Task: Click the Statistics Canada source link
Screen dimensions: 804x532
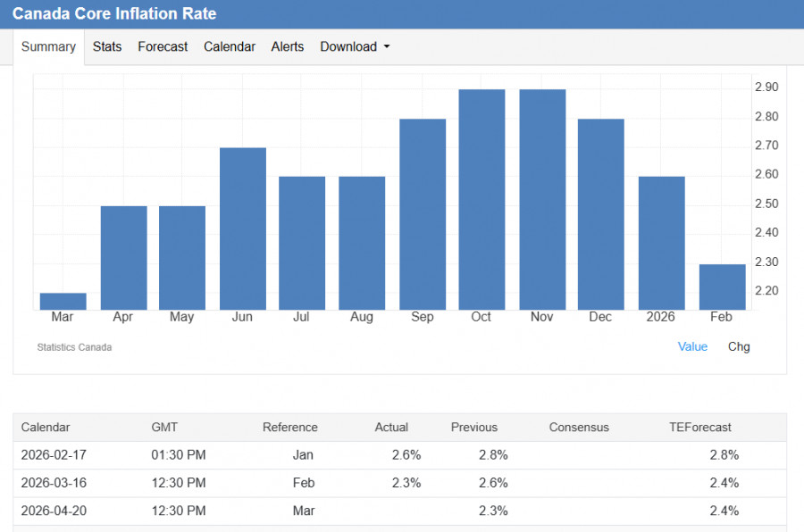Action: tap(74, 347)
